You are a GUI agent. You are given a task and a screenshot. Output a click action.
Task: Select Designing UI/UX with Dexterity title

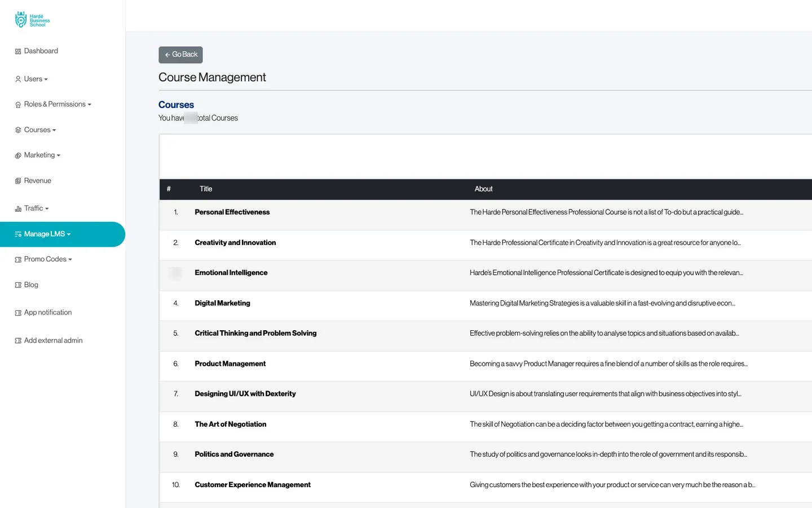[x=245, y=393]
